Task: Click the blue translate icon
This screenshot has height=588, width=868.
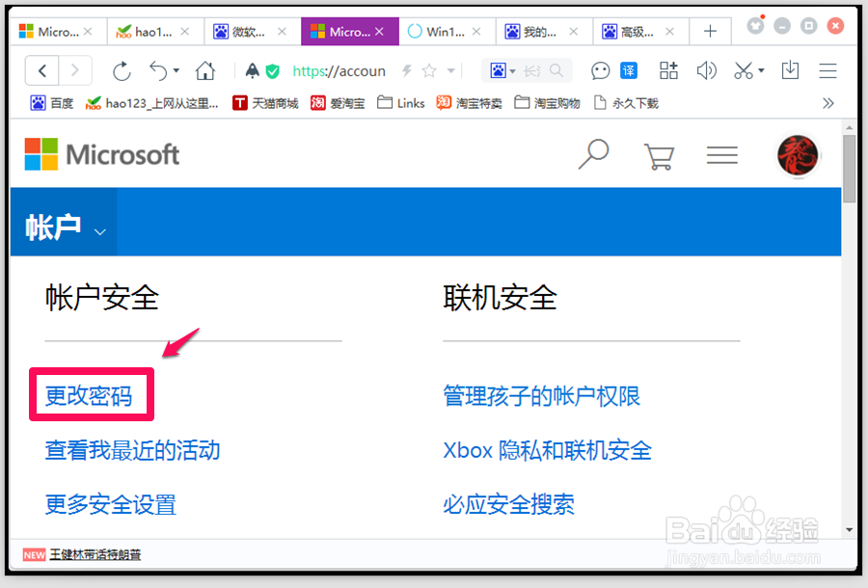Action: tap(629, 70)
